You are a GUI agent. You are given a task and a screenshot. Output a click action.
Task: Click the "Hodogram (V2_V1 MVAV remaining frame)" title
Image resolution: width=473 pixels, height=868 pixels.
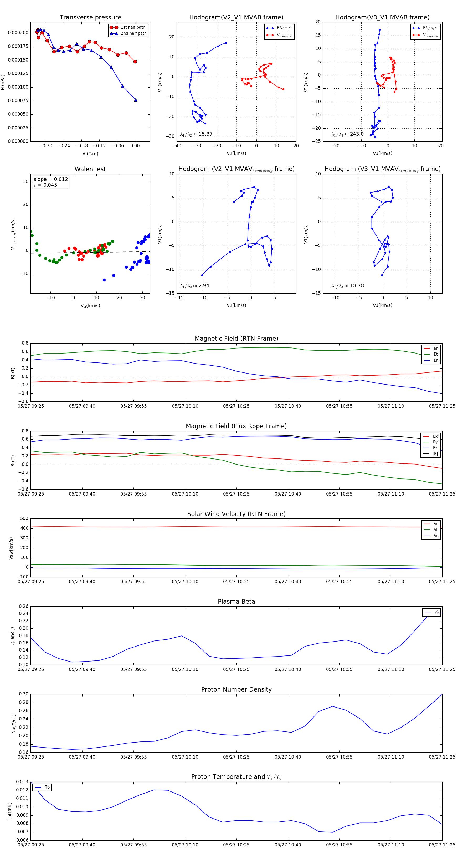point(236,169)
